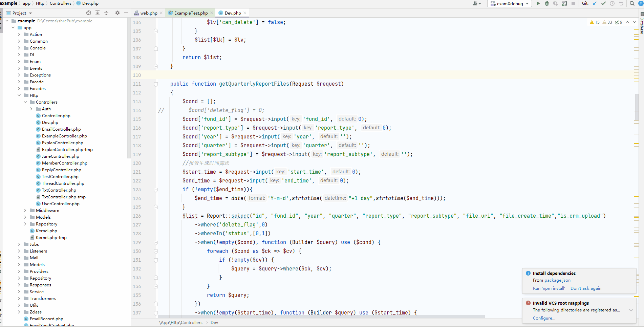
Task: Open EmailController.php in project tree
Action: 61,129
